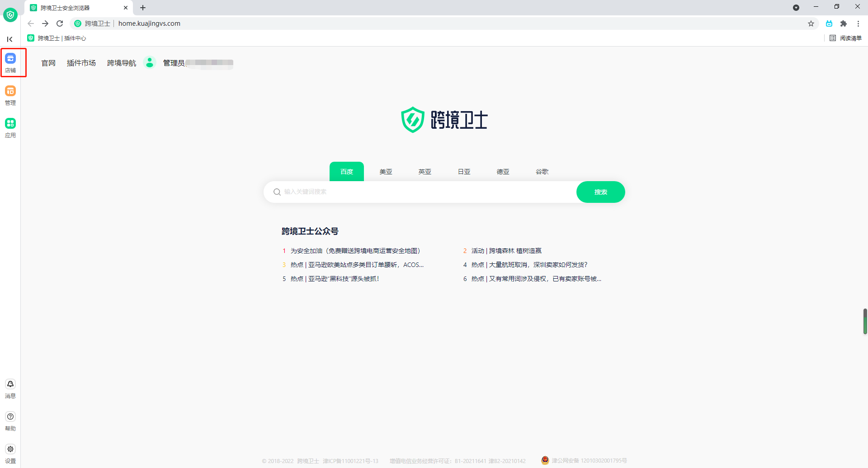868x468 pixels.
Task: Collapse the sidebar with the arrow-bar icon
Action: click(x=10, y=39)
